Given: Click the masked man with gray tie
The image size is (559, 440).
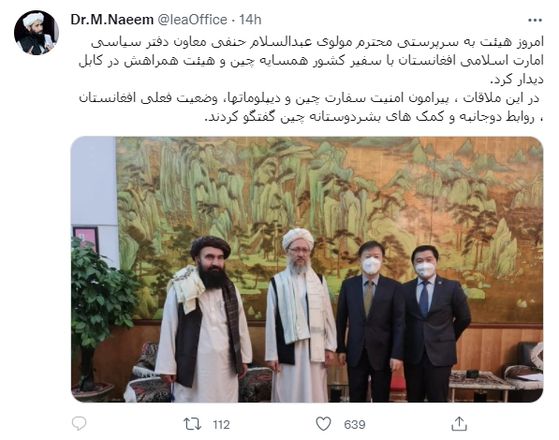Looking at the screenshot, I should [x=371, y=321].
